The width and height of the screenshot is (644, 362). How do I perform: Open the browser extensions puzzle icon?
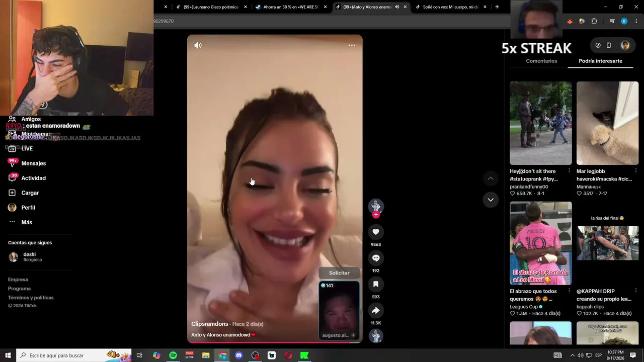coord(594,21)
